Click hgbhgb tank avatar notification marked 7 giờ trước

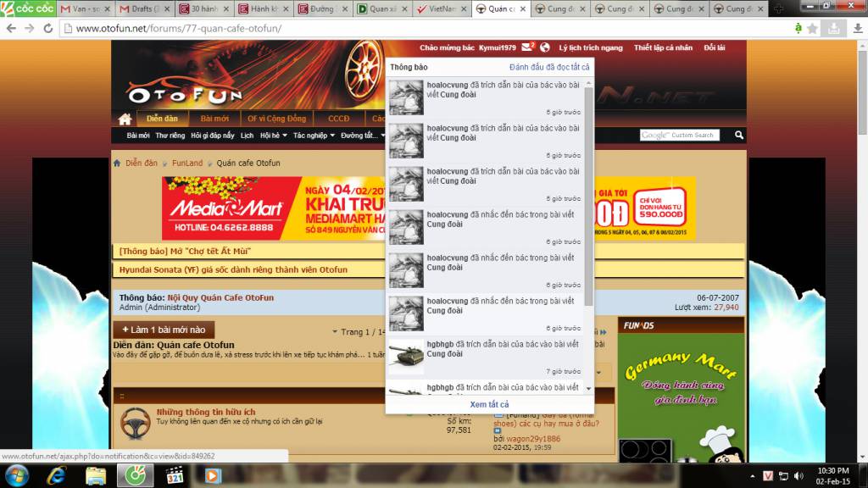(406, 357)
